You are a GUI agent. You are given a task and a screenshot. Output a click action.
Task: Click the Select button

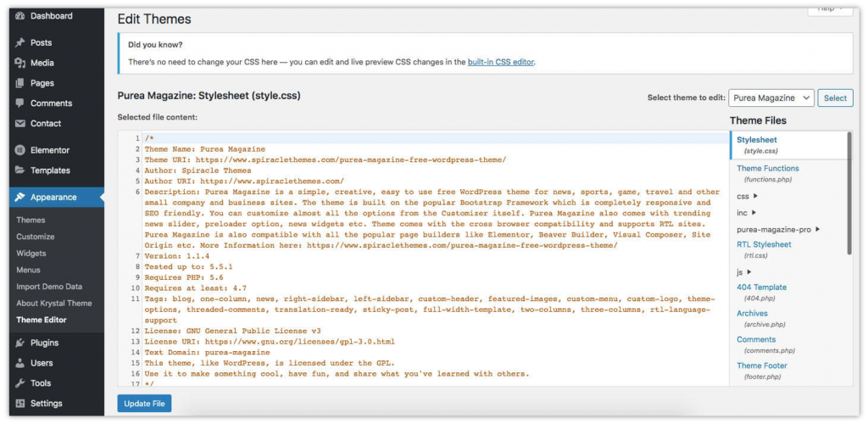tap(835, 98)
